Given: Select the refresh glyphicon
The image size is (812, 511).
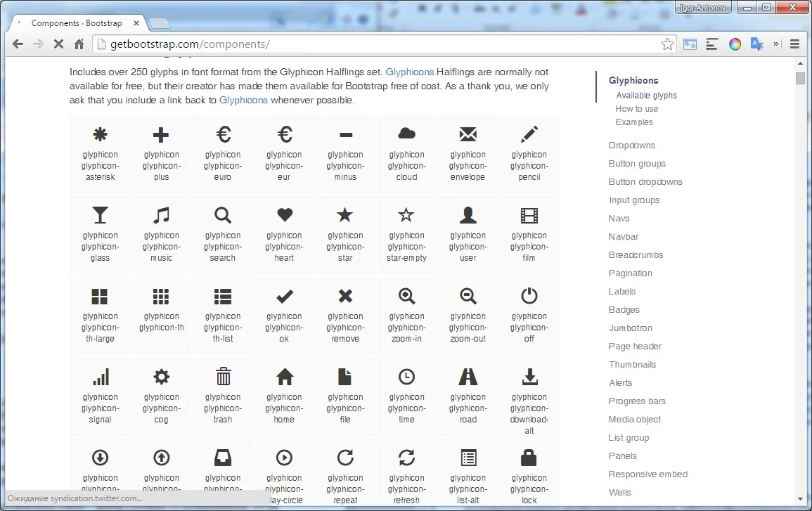Looking at the screenshot, I should pos(406,458).
